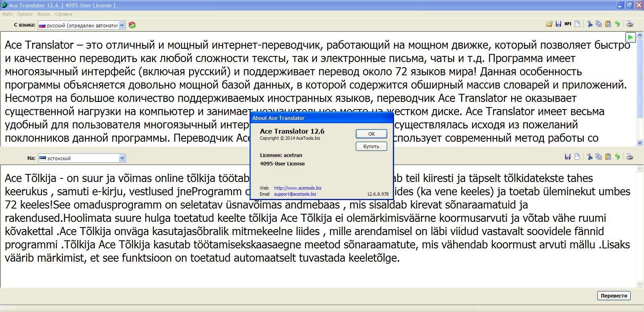Screen dimensions: 644x312
Task: Paste into source with top clipboard icon
Action: pos(608,24)
